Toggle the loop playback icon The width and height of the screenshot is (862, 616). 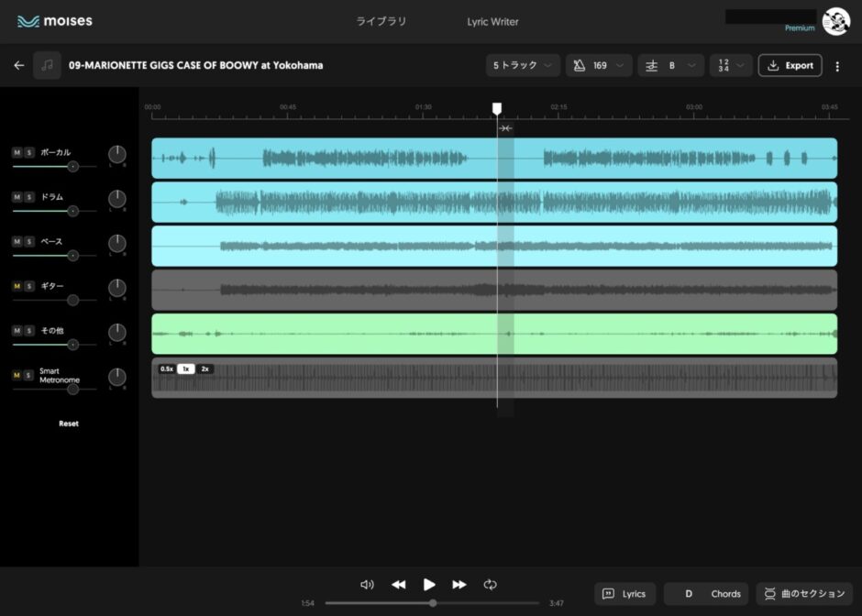pos(491,584)
